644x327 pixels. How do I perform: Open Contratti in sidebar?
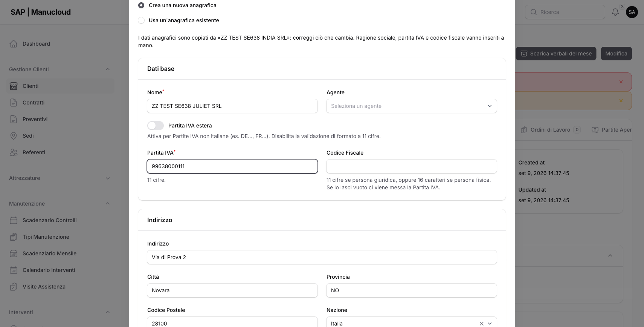60,103
